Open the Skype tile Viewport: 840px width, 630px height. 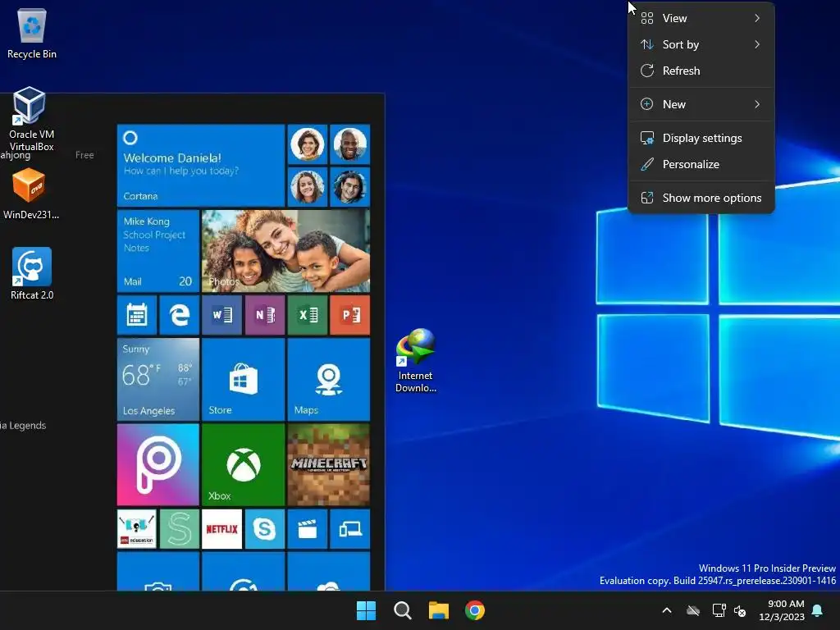point(265,529)
